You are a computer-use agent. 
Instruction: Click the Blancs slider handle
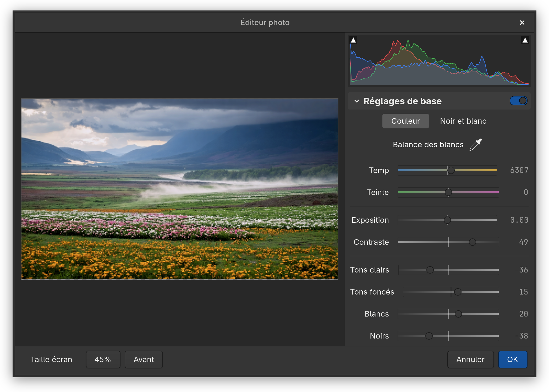[458, 314]
